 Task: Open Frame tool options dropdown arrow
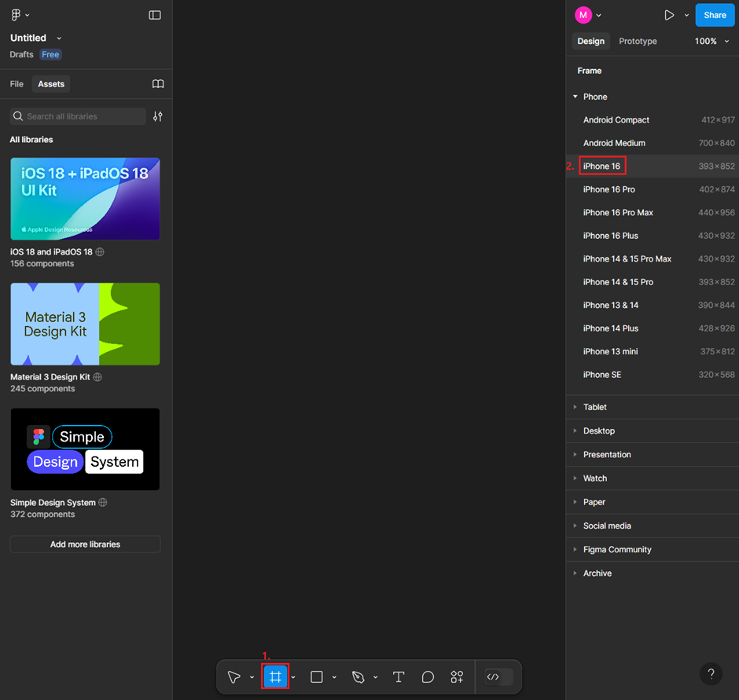[293, 677]
